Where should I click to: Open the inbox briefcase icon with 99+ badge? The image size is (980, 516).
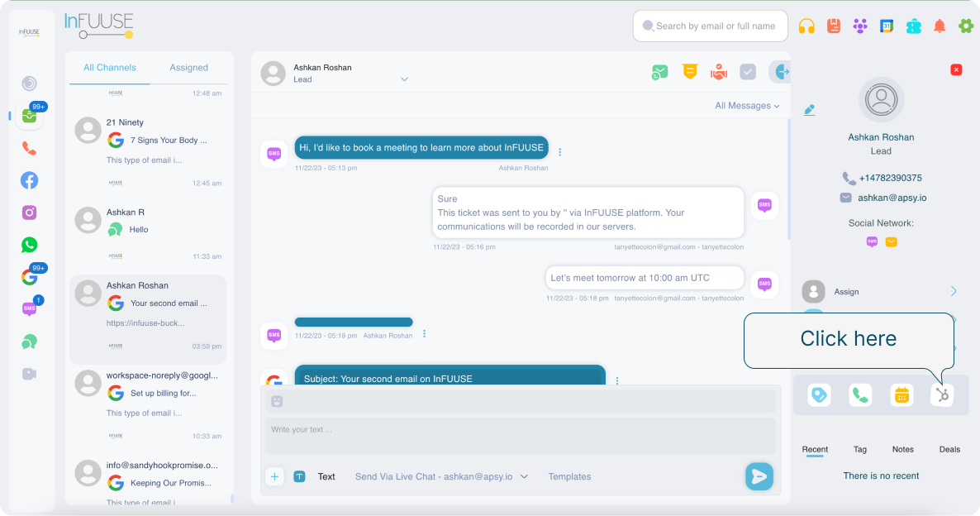pyautogui.click(x=30, y=116)
